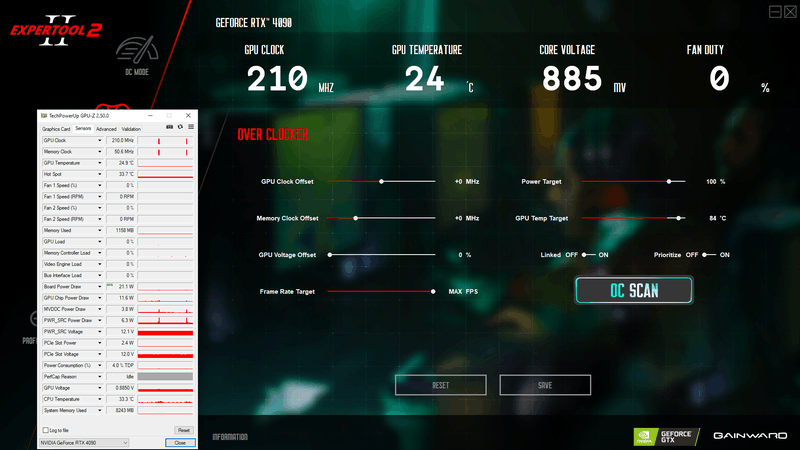The image size is (800, 450).
Task: Click the PWR_SRC Voltage sensor graph
Action: (x=165, y=332)
